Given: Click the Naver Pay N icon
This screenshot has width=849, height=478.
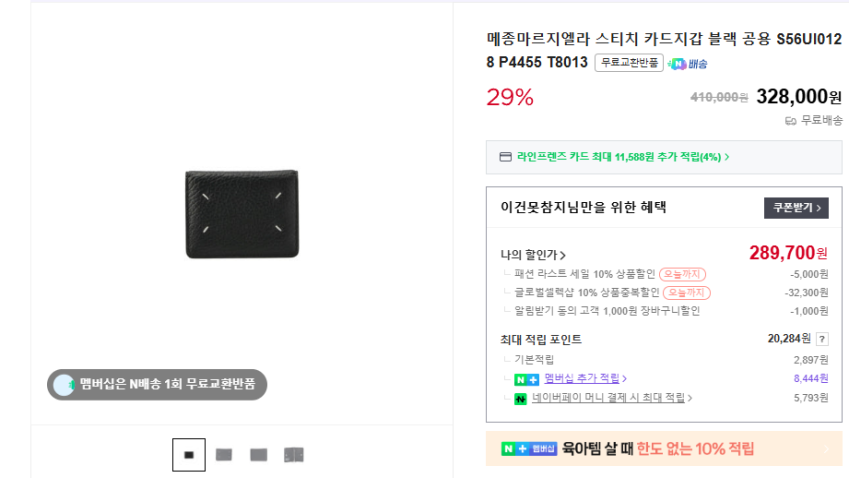Looking at the screenshot, I should pyautogui.click(x=520, y=398).
